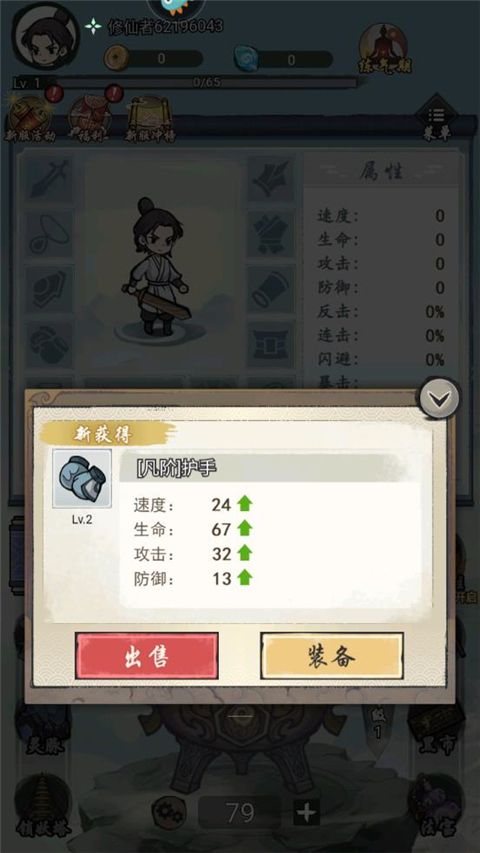This screenshot has width=480, height=853.
Task: Click the 装备 equip button
Action: tap(332, 656)
